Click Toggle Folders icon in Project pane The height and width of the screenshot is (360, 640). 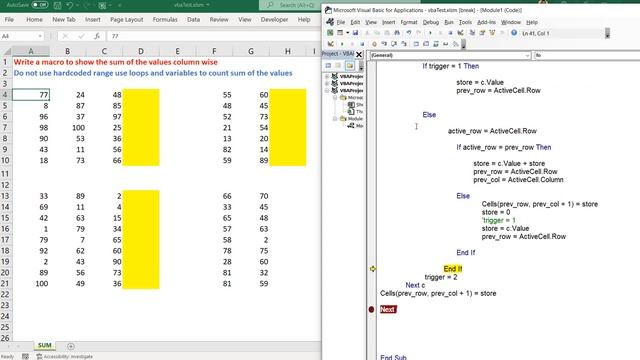pyautogui.click(x=350, y=65)
